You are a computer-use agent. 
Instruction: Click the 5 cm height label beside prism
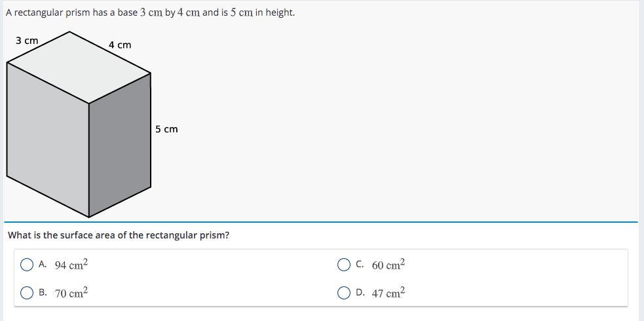pos(166,129)
